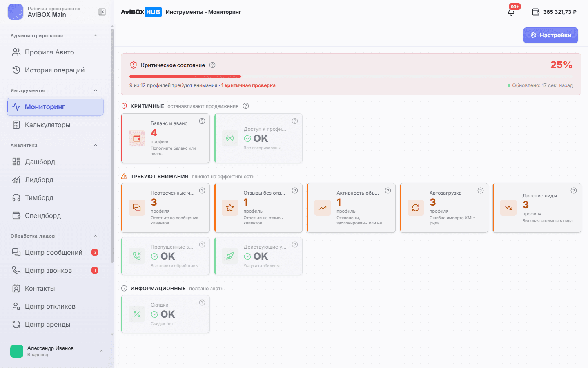This screenshot has height=368, width=588.
Task: Open Контакты in sidebar
Action: click(x=55, y=288)
